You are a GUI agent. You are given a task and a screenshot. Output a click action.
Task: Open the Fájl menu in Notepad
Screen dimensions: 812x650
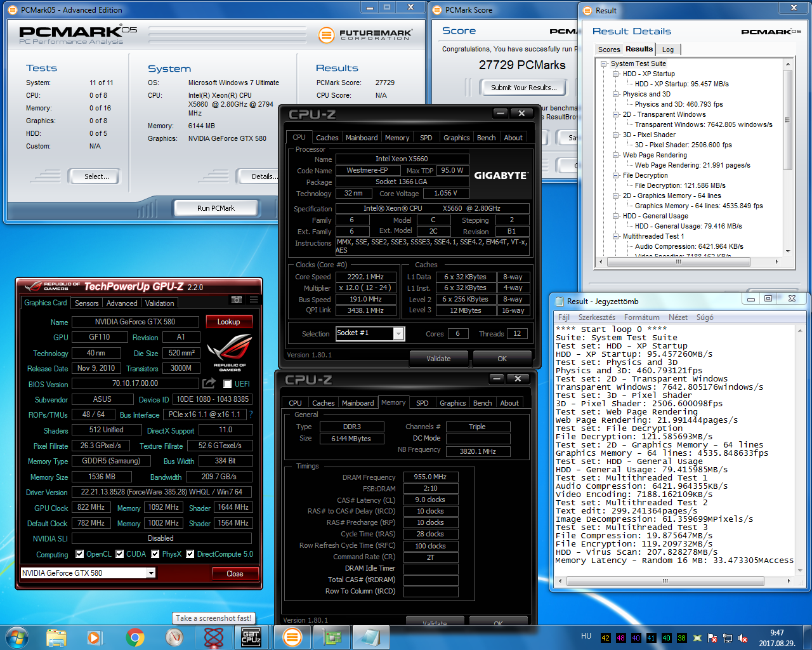(x=564, y=317)
